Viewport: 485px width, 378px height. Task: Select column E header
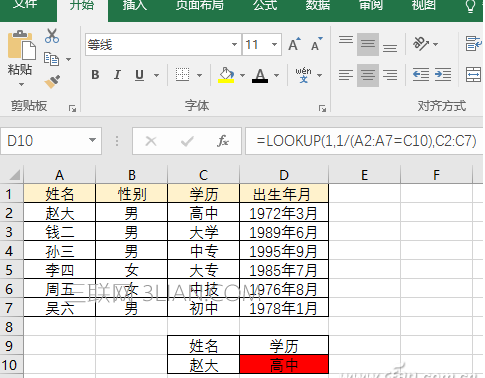pyautogui.click(x=364, y=175)
